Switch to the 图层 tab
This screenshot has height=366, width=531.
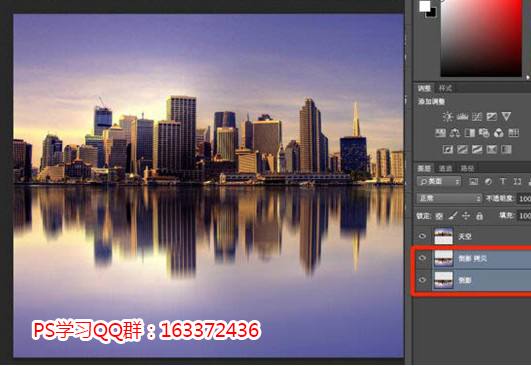[x=424, y=168]
